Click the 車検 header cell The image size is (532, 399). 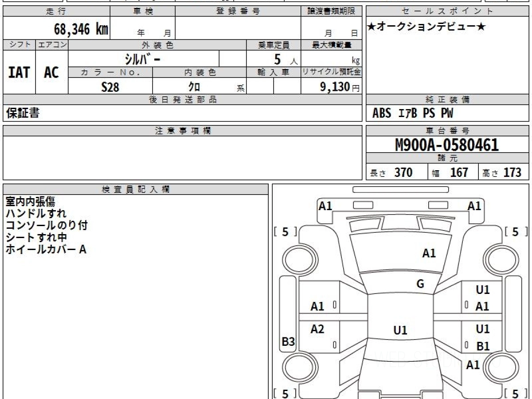coord(143,12)
